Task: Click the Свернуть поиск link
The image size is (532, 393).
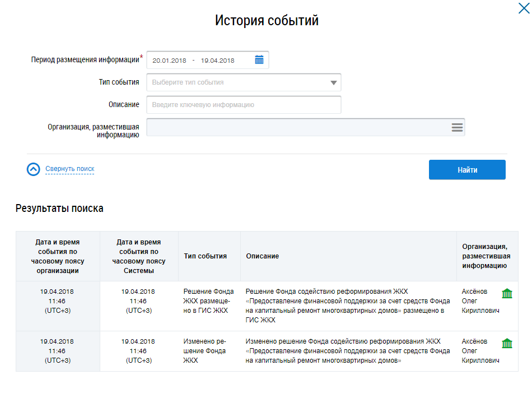Action: tap(69, 169)
